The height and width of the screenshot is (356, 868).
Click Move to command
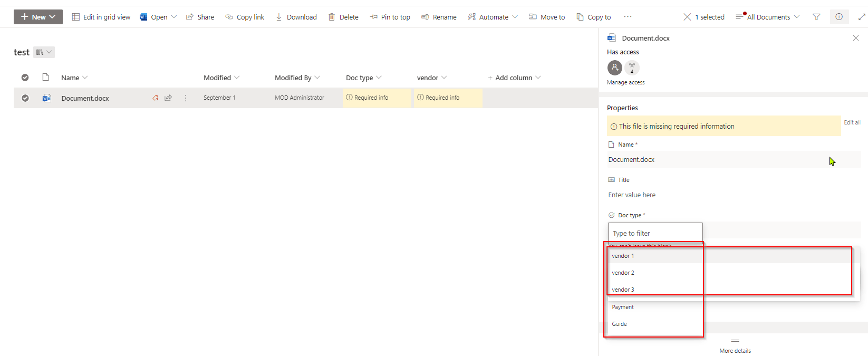(x=547, y=17)
